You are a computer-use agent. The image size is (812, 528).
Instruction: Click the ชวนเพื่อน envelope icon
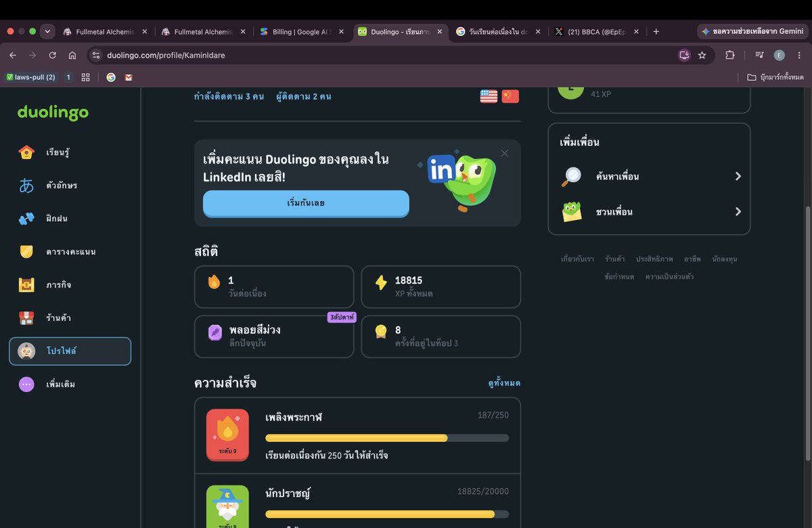click(x=572, y=212)
